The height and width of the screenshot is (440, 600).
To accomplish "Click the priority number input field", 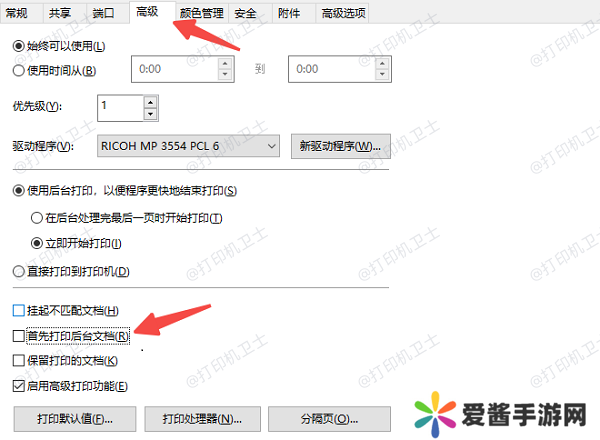I will click(121, 108).
